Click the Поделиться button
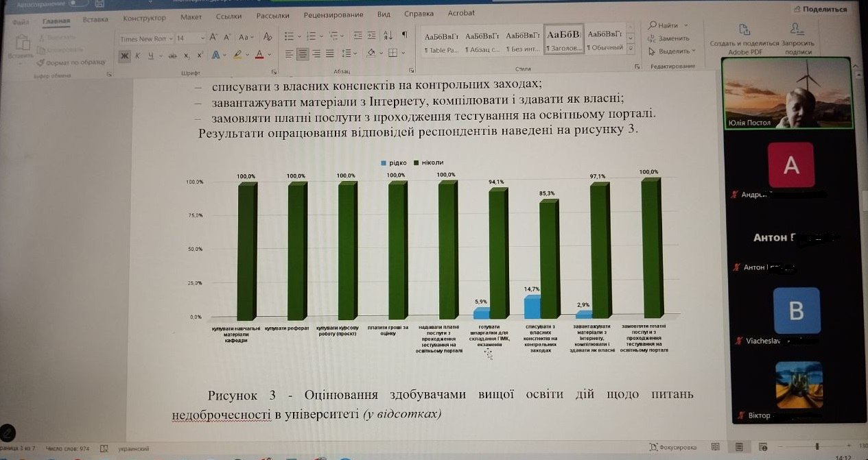Image resolution: width=868 pixels, height=460 pixels. point(821,9)
